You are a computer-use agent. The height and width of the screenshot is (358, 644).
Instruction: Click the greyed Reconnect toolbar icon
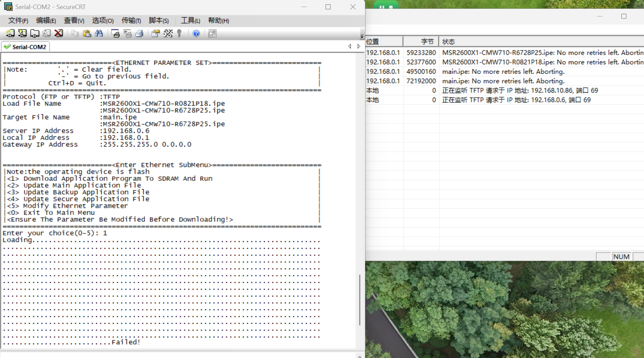pyautogui.click(x=46, y=34)
